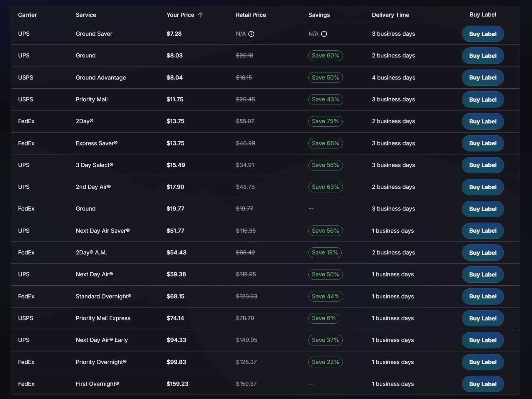Select the 3 Day Select® service name
The image size is (532, 399).
pos(94,165)
